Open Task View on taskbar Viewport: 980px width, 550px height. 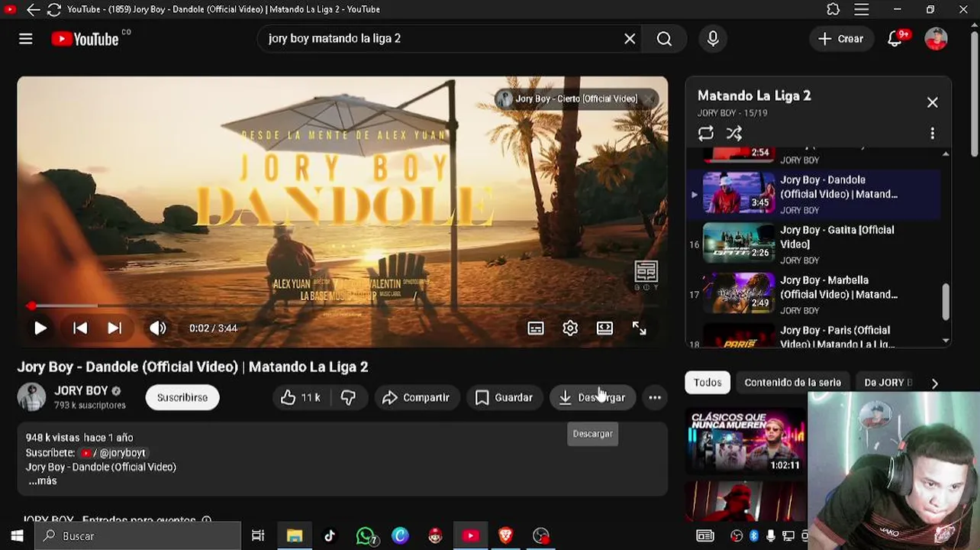pos(258,535)
